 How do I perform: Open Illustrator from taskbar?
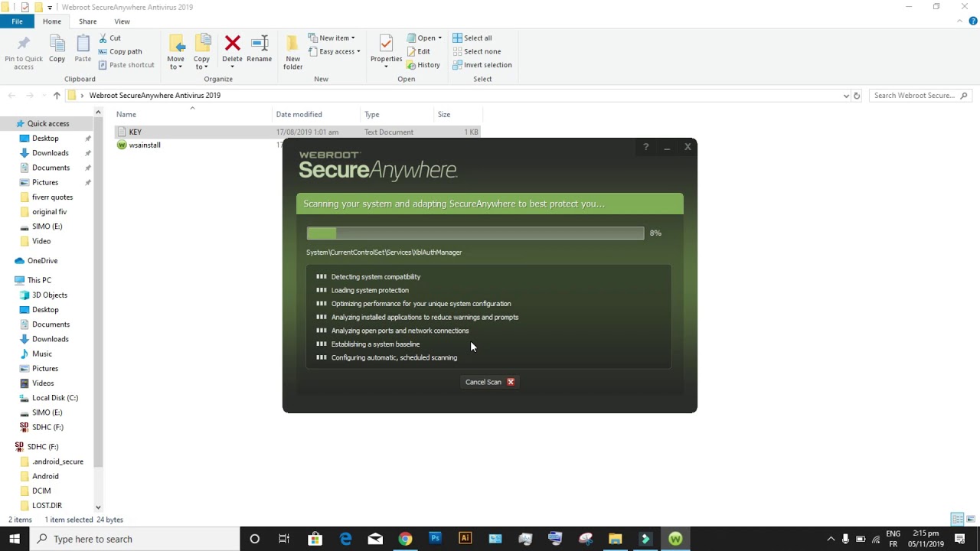pos(465,539)
